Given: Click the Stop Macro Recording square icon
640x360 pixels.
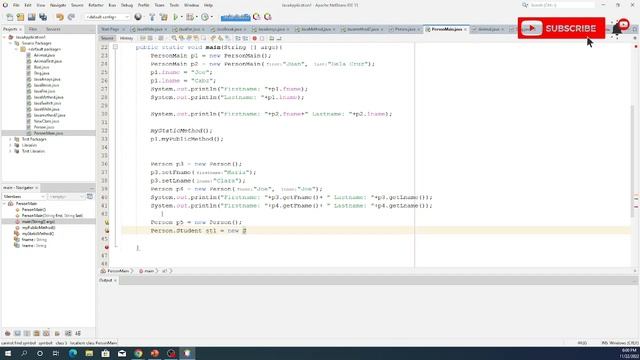Looking at the screenshot, I should tap(262, 38).
